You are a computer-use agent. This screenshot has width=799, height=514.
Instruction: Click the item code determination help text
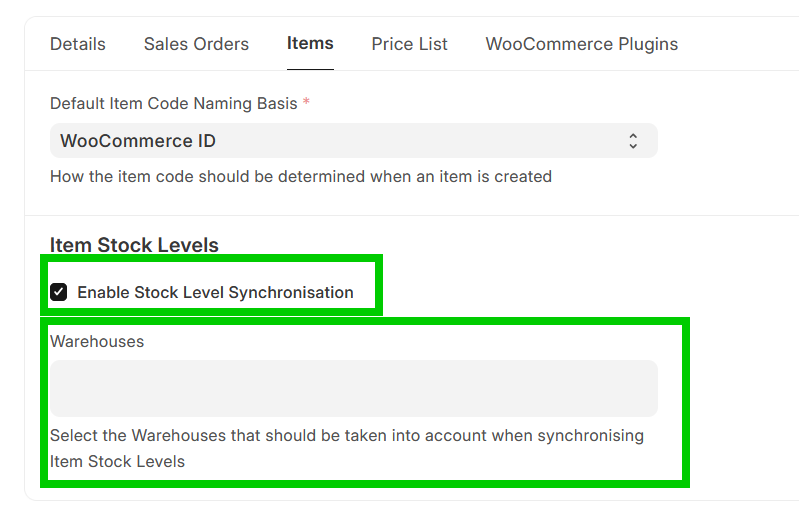click(x=300, y=176)
